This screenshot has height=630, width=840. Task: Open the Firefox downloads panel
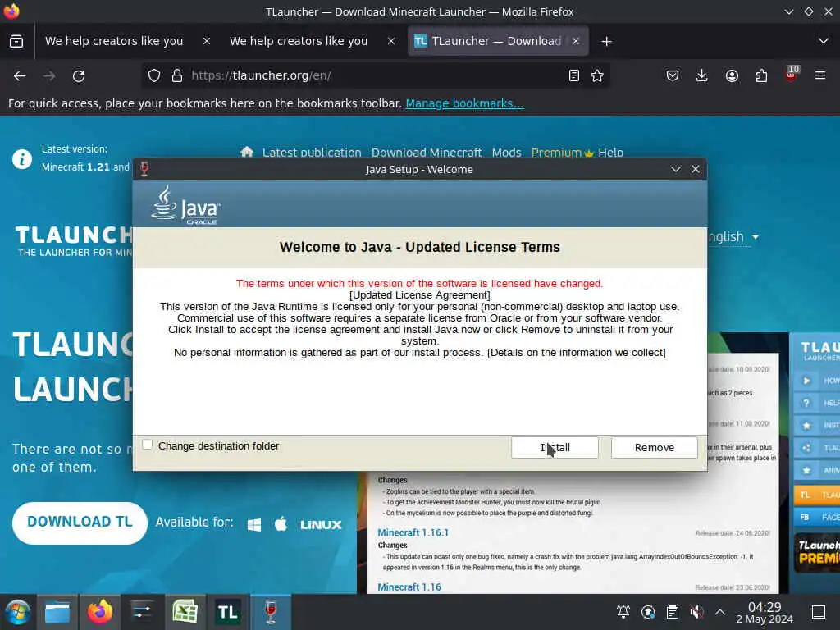pyautogui.click(x=702, y=76)
